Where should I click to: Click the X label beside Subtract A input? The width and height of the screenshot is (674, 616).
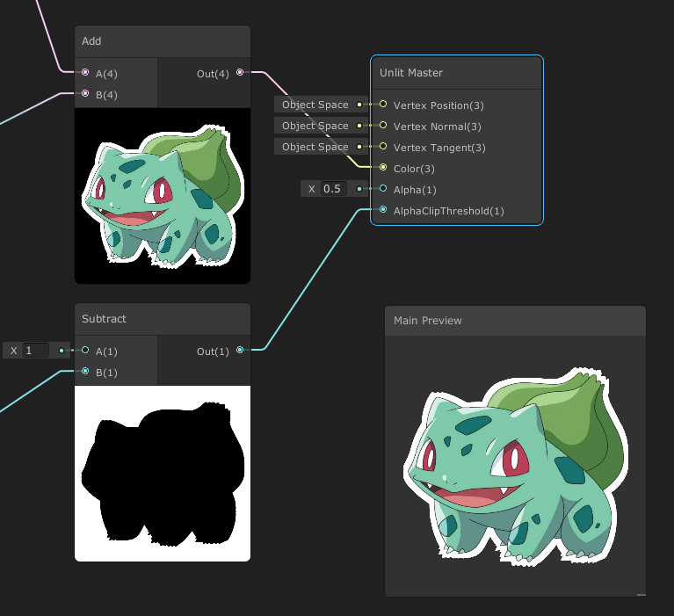[x=14, y=351]
